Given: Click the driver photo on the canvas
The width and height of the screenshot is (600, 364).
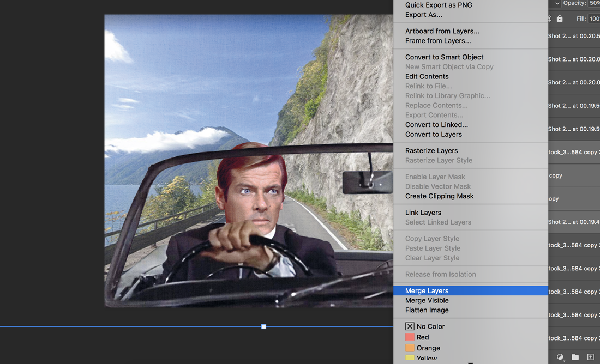Looking at the screenshot, I should [249, 161].
